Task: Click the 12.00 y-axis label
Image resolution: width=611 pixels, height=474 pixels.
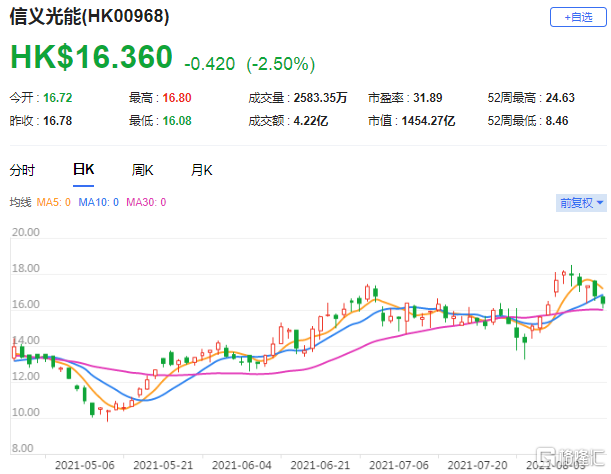Action: 26,376
